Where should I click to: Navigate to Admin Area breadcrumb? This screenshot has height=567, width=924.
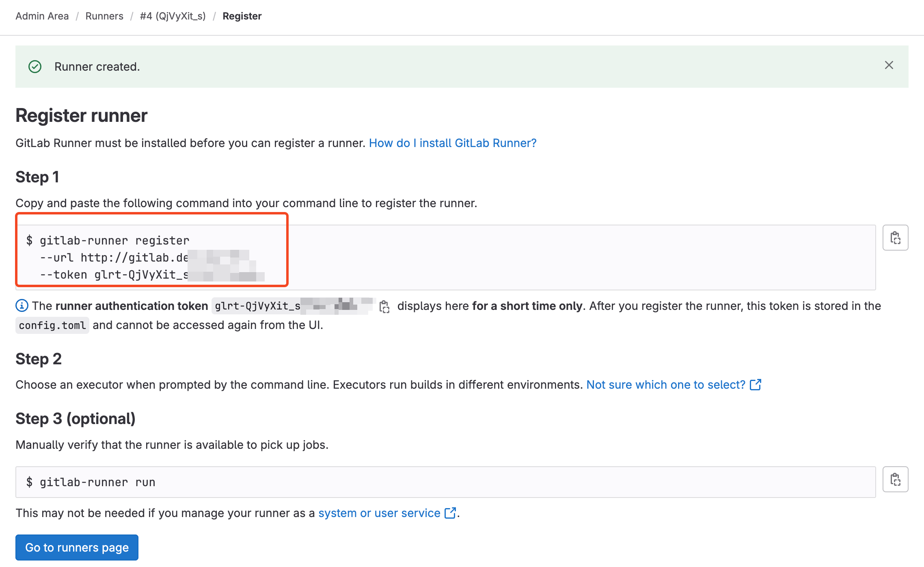pyautogui.click(x=42, y=16)
